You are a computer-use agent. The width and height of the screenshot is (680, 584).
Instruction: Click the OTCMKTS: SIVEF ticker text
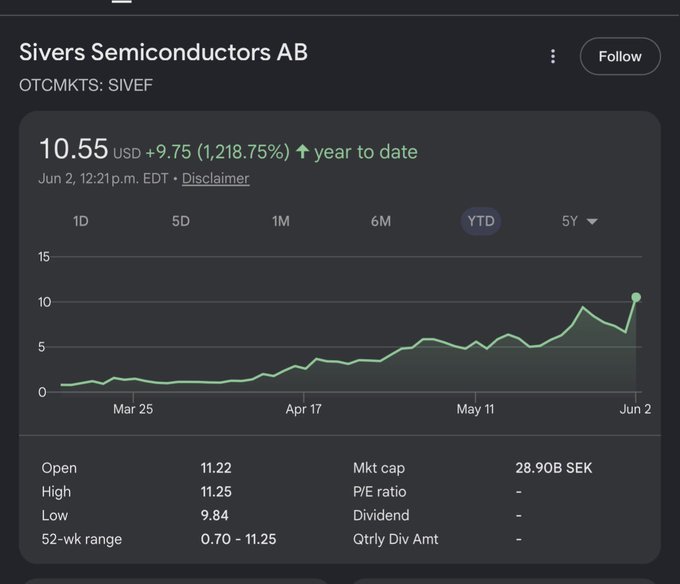click(86, 85)
